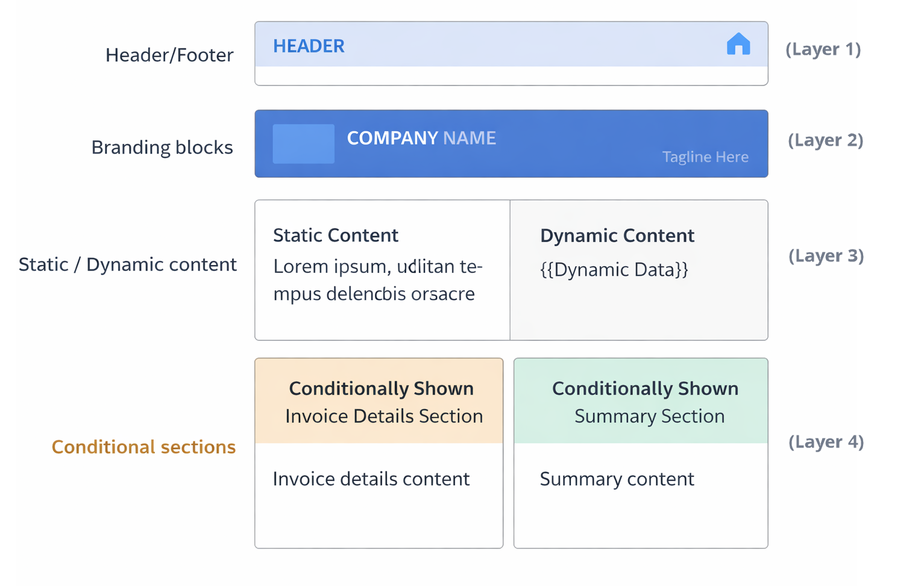
Task: Select the COMPANY NAME text
Action: point(421,138)
